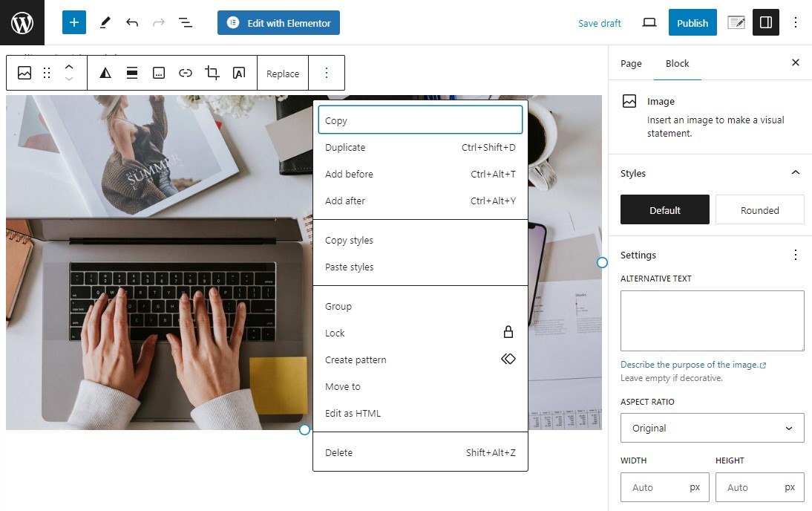Viewport: 812px width, 511px height.
Task: Click the image's bottom resize handle
Action: 304,429
